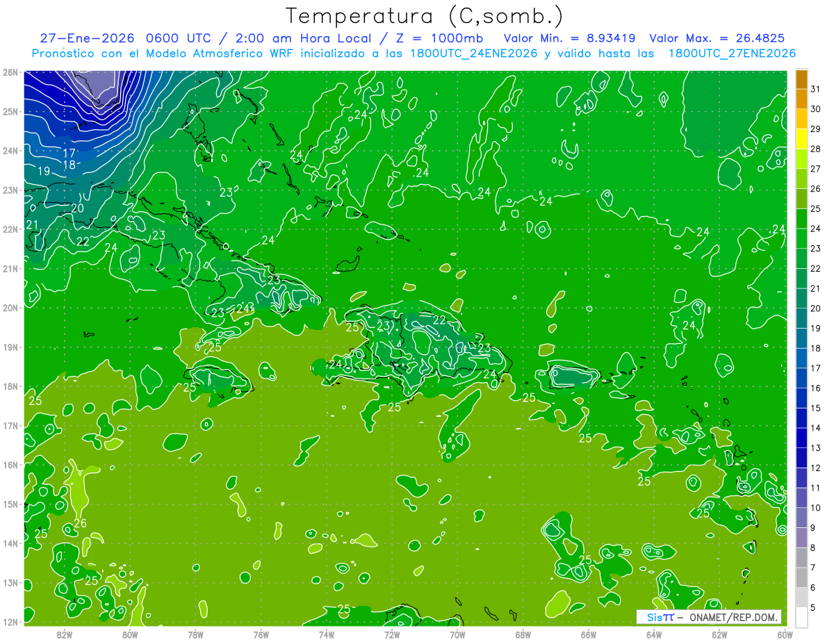This screenshot has width=834, height=644.
Task: Click the "60W" longitude axis label
Action: 785,634
